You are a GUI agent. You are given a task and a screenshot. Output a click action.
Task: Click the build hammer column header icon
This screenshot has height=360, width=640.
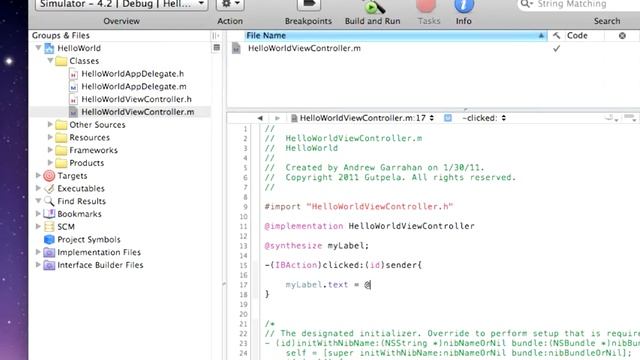coord(556,36)
